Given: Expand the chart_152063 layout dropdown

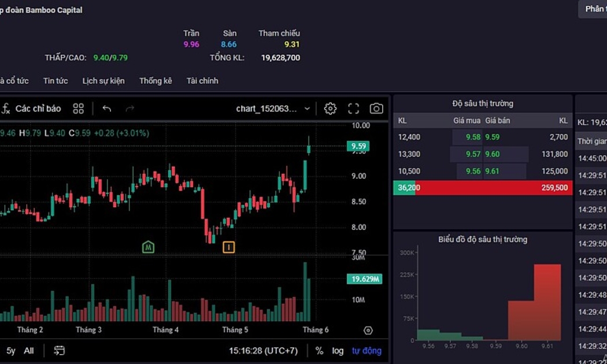Looking at the screenshot, I should [307, 109].
